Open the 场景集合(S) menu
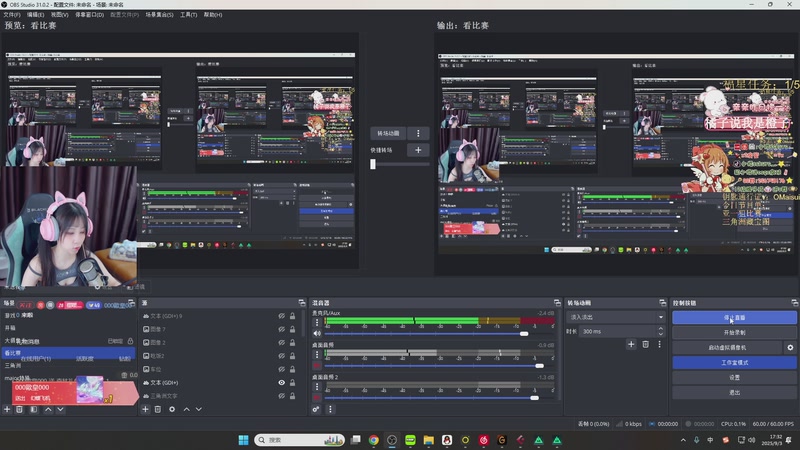This screenshot has height=450, width=800. tap(159, 15)
